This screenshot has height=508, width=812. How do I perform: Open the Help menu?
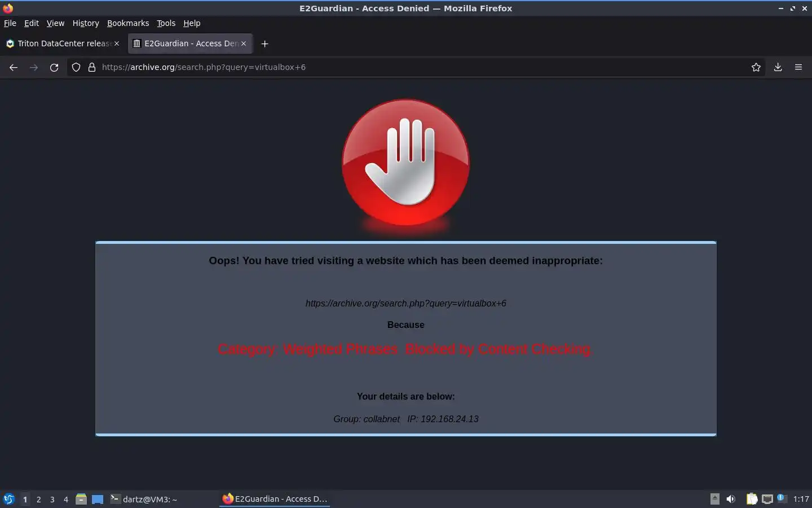click(192, 23)
